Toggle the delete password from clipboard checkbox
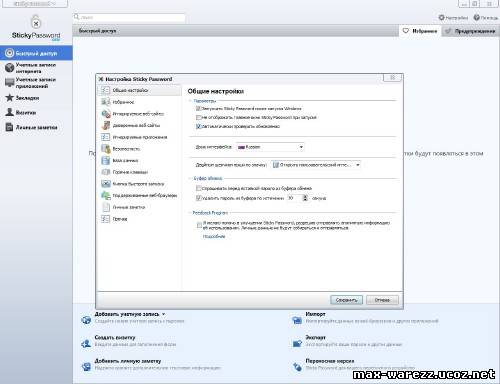The image size is (500, 384). coord(198,198)
